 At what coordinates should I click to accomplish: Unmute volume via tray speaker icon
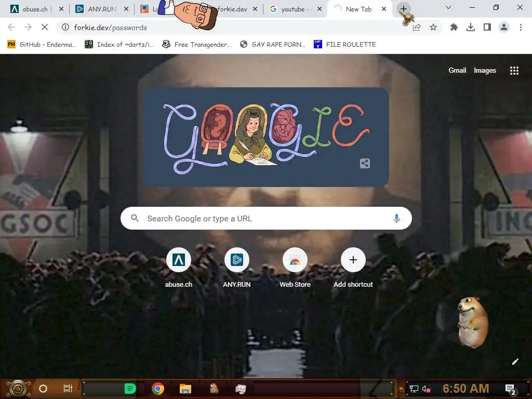pos(426,389)
